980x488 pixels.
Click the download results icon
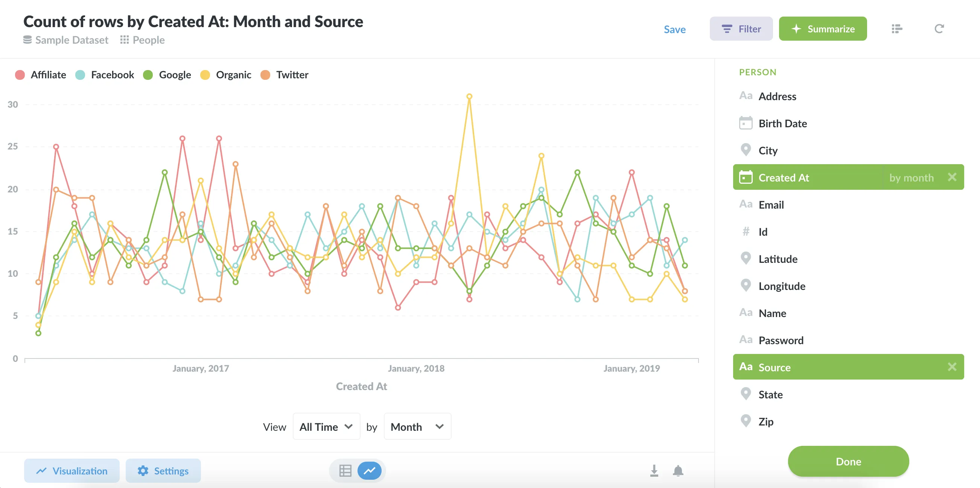click(x=654, y=470)
